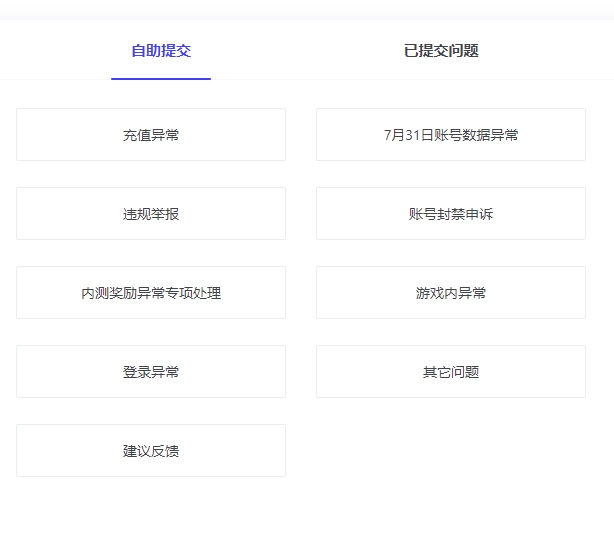
Task: Submit a rule violation report via 违规举报
Action: [x=151, y=214]
